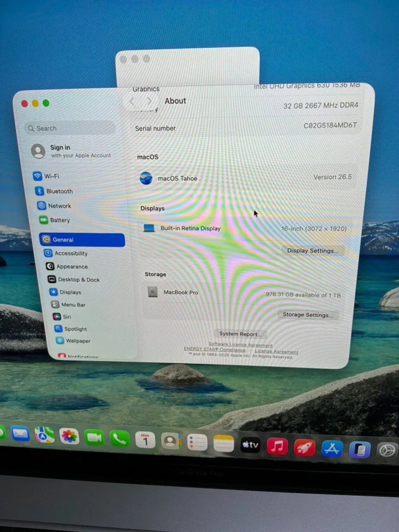
Task: Open the License Agreement link
Action: click(276, 351)
